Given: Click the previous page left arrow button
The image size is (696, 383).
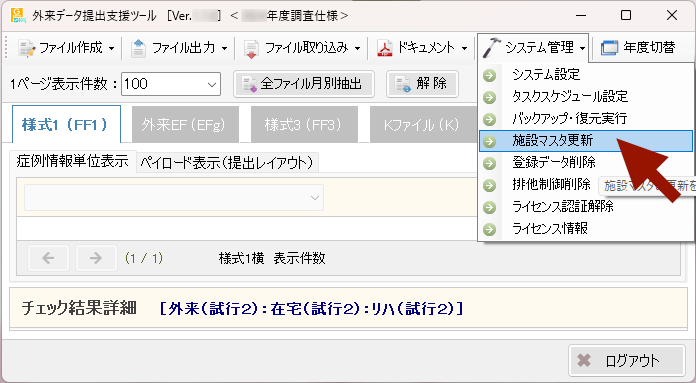Looking at the screenshot, I should tap(48, 258).
